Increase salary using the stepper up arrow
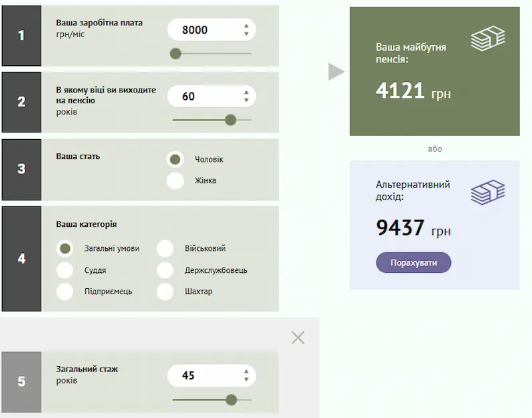The height and width of the screenshot is (418, 532). pyautogui.click(x=246, y=26)
